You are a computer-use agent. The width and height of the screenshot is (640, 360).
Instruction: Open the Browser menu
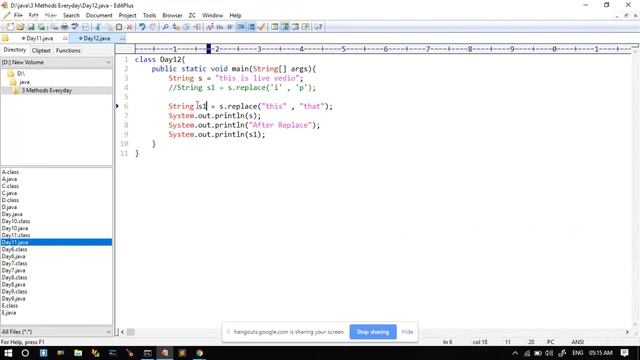click(172, 16)
